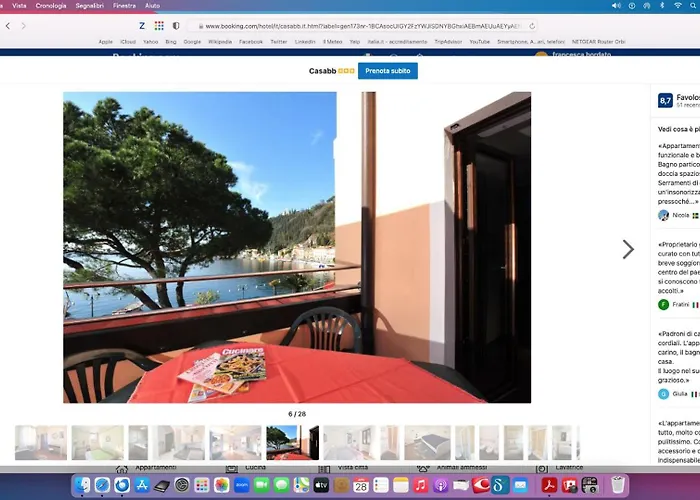This screenshot has width=700, height=500.
Task: Open the YouTube bookmark
Action: (479, 42)
